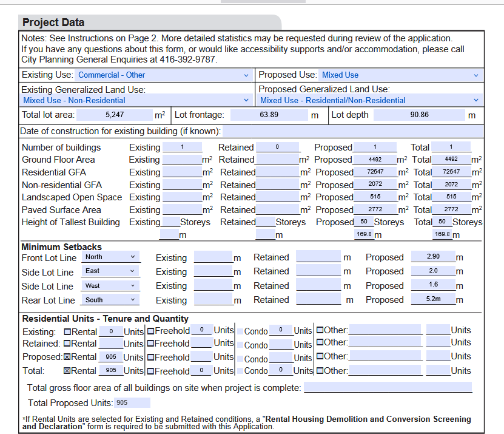Uncheck the Total Rental checkbox
Screen dimensions: 504x434
coord(67,371)
